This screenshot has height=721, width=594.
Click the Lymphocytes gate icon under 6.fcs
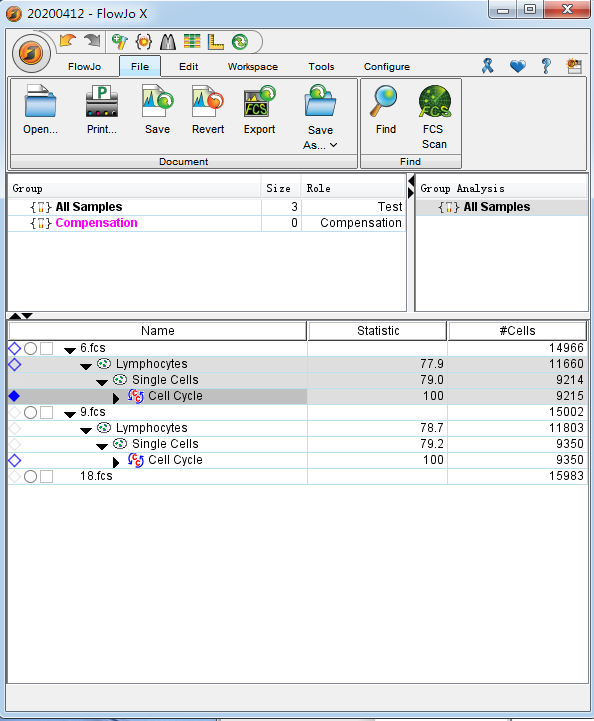tap(104, 364)
